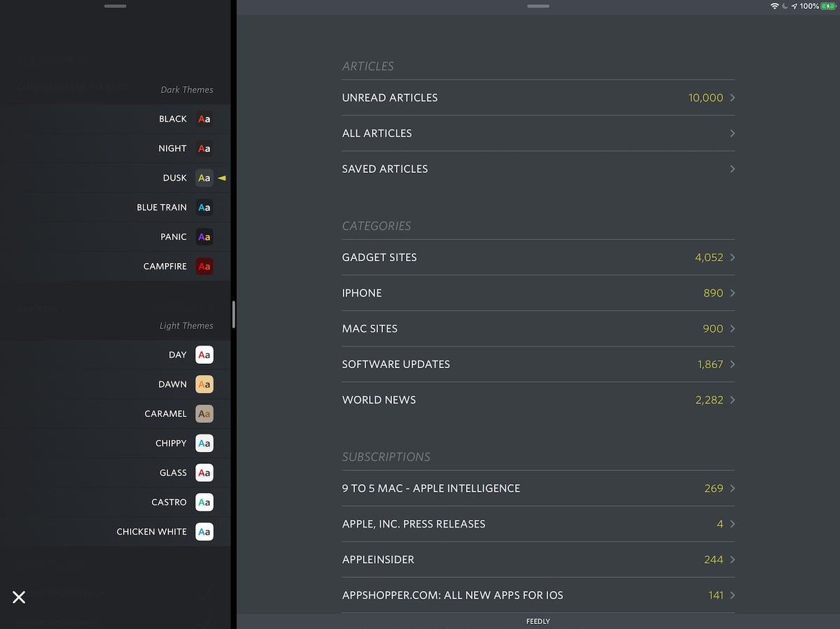This screenshot has height=629, width=840.
Task: Tap the FEEDLY label in the bottom bar
Action: click(x=538, y=621)
